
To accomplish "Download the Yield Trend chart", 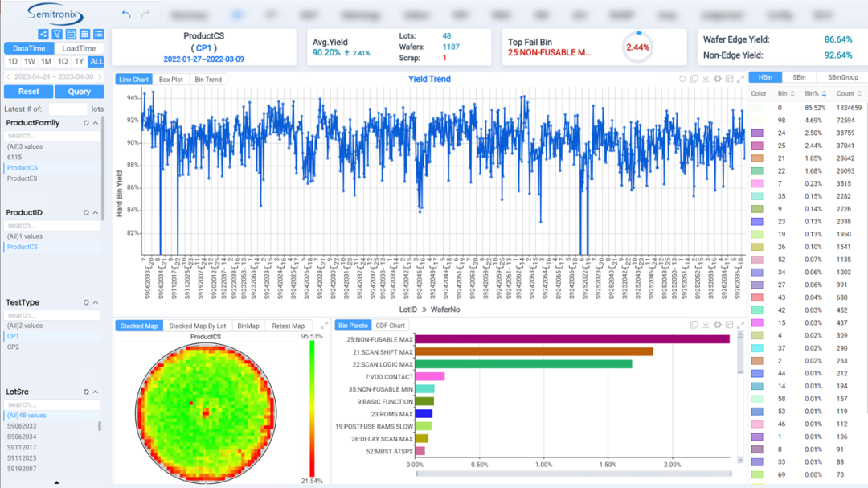I will (x=706, y=79).
